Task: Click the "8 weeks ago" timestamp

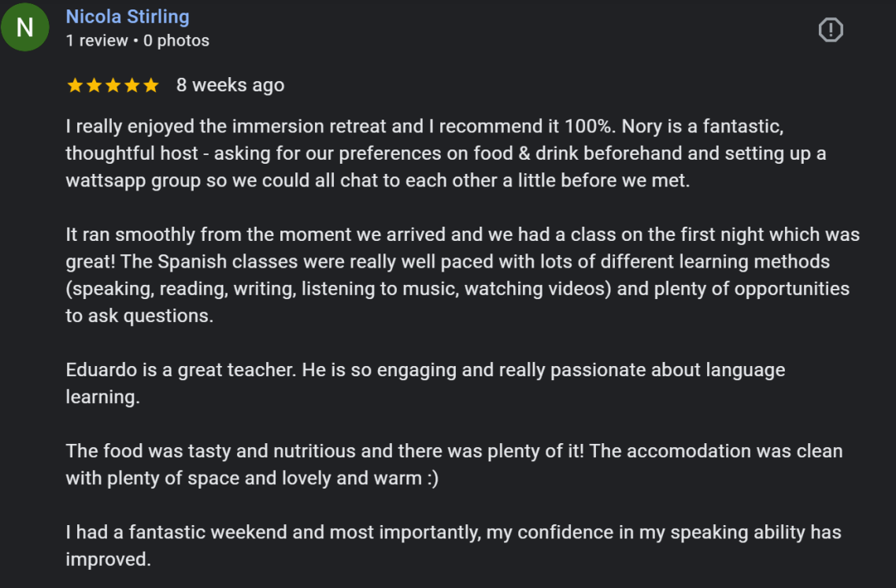Action: click(230, 85)
